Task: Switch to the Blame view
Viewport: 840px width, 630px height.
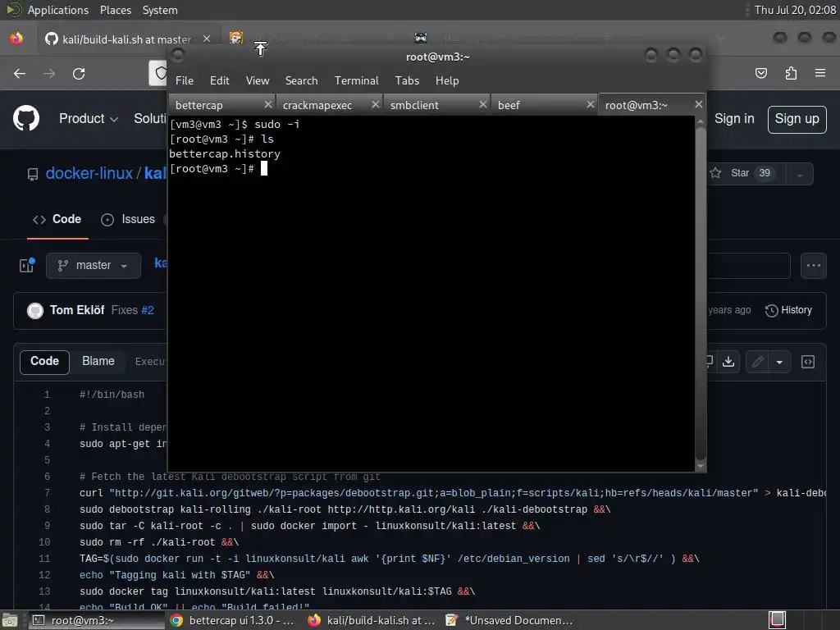Action: pyautogui.click(x=98, y=362)
